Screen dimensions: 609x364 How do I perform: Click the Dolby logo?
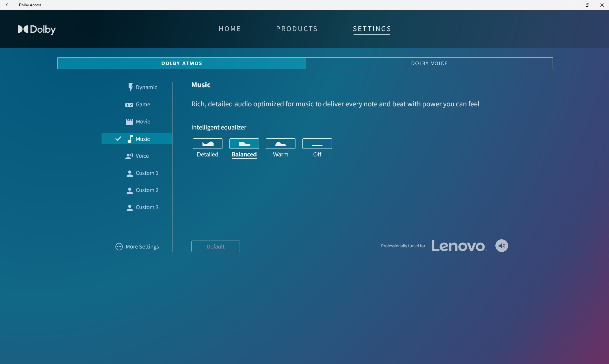[36, 30]
